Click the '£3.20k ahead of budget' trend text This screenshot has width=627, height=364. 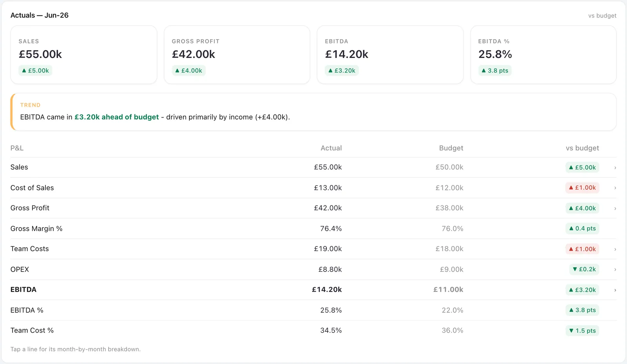click(117, 117)
